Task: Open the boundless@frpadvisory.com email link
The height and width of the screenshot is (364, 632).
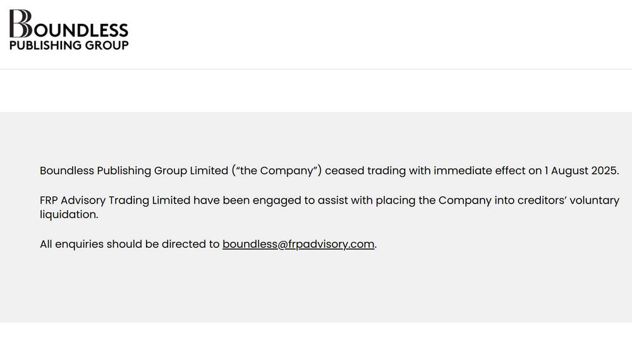Action: coord(298,245)
